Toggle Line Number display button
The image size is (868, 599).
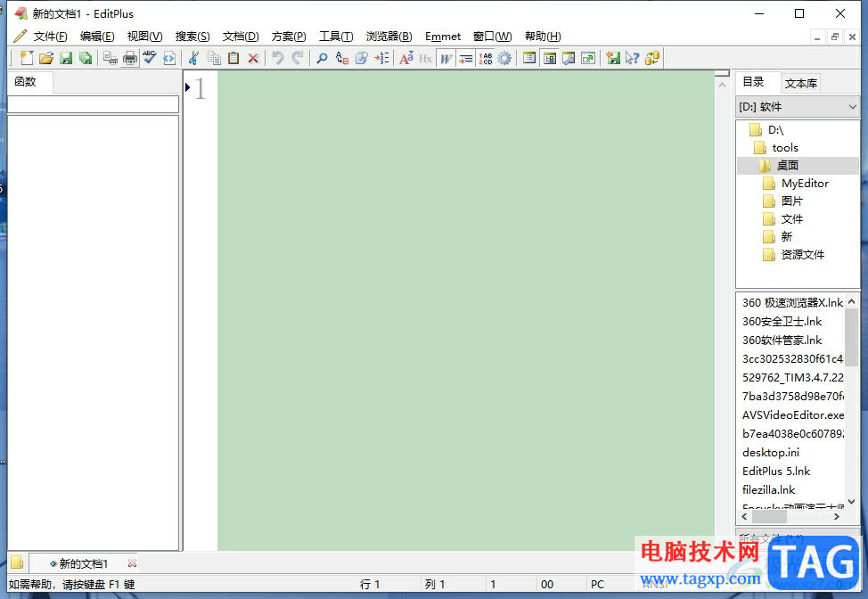coord(486,58)
